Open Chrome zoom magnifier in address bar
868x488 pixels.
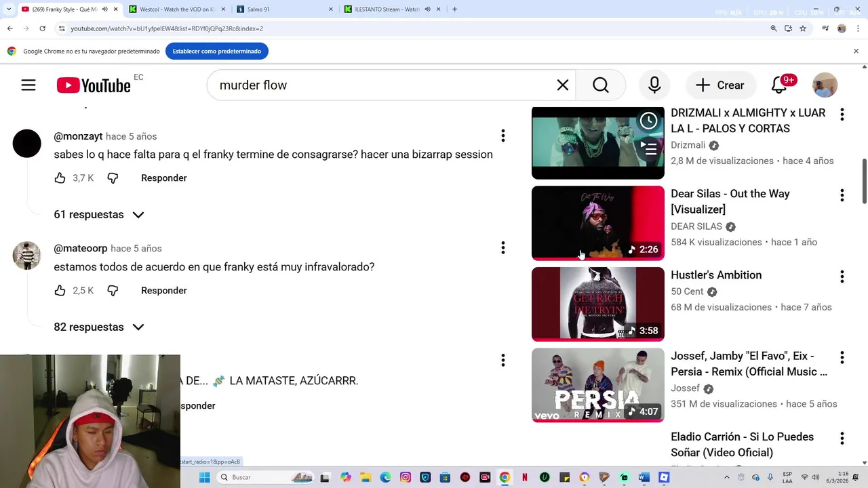(774, 28)
